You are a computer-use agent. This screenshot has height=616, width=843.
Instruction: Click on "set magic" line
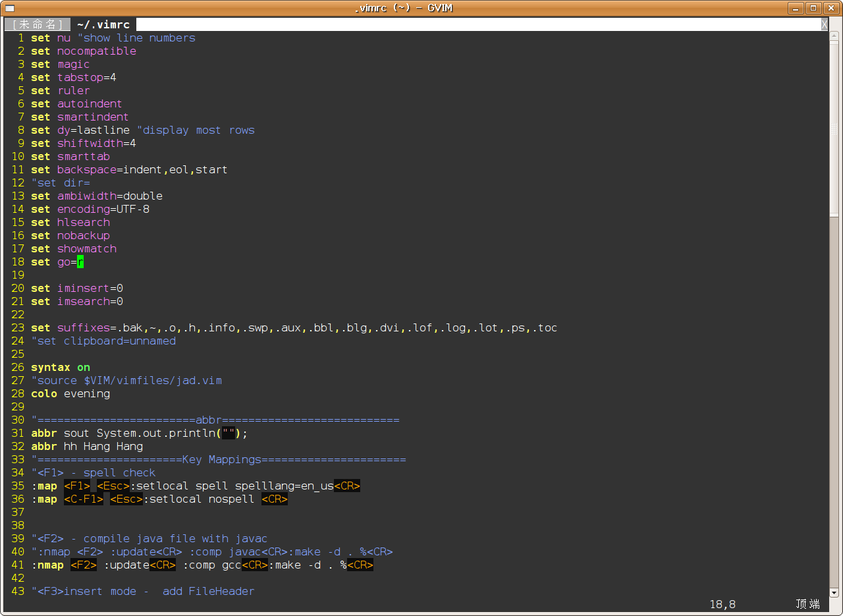(x=60, y=65)
